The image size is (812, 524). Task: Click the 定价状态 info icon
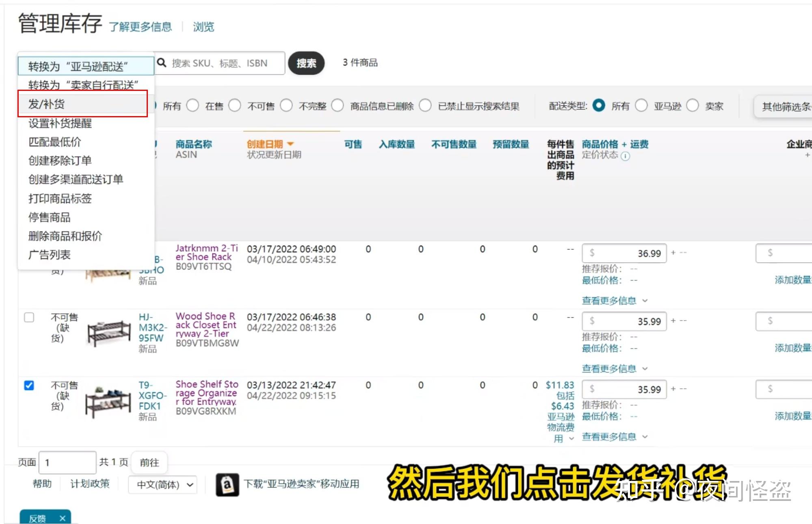click(626, 156)
